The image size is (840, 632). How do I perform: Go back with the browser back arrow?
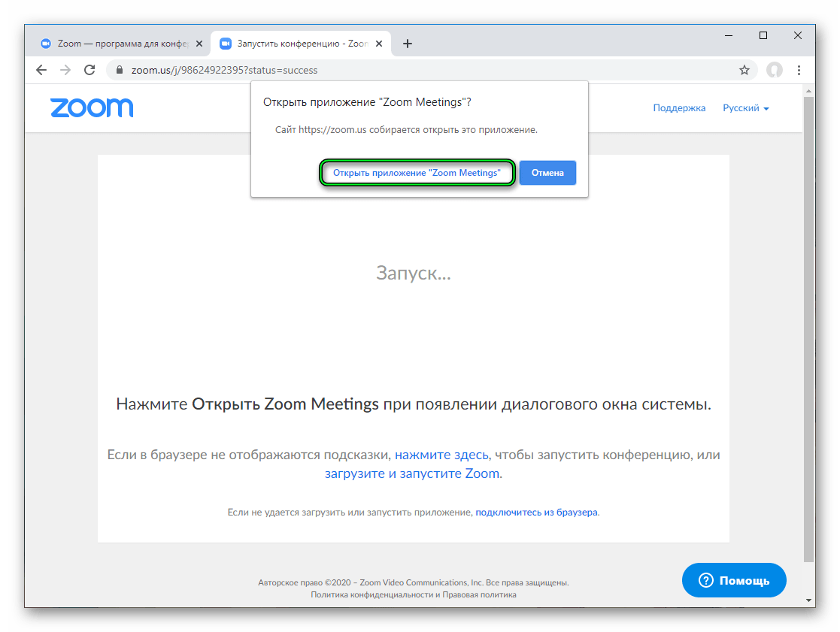(x=41, y=70)
